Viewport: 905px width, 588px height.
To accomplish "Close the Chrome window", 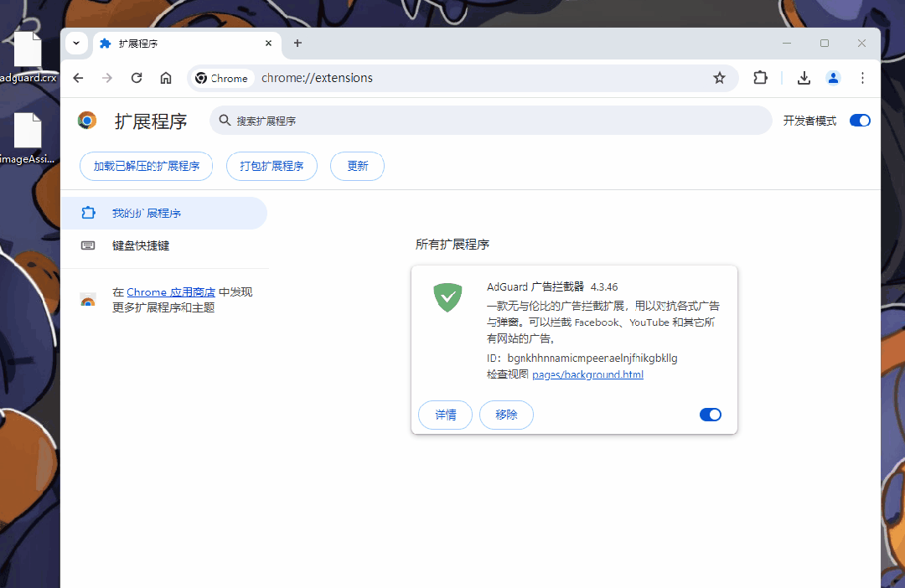I will click(861, 44).
